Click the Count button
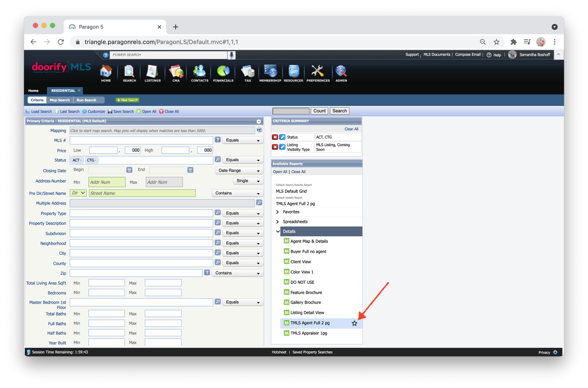Screen dimensions: 588x388 [319, 111]
